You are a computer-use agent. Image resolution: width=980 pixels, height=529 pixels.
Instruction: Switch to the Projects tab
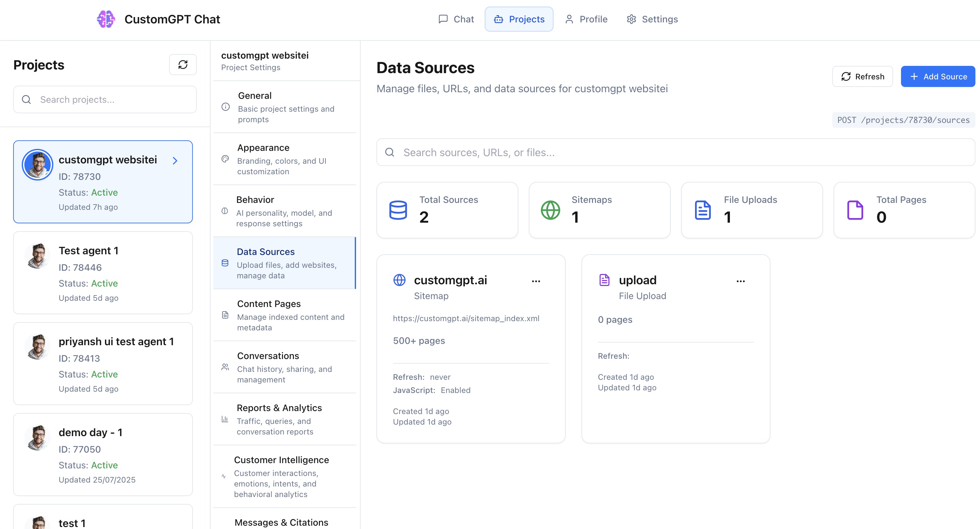[x=519, y=19]
